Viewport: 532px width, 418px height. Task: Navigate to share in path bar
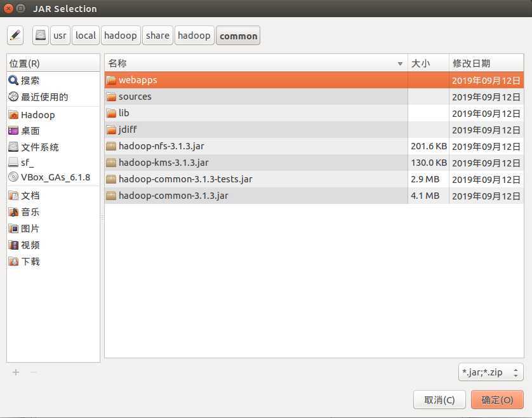click(158, 36)
